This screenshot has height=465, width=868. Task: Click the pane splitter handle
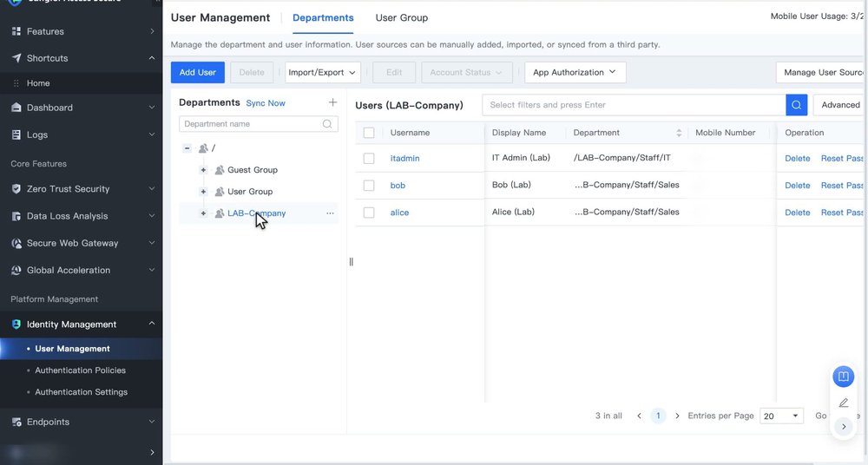(351, 262)
